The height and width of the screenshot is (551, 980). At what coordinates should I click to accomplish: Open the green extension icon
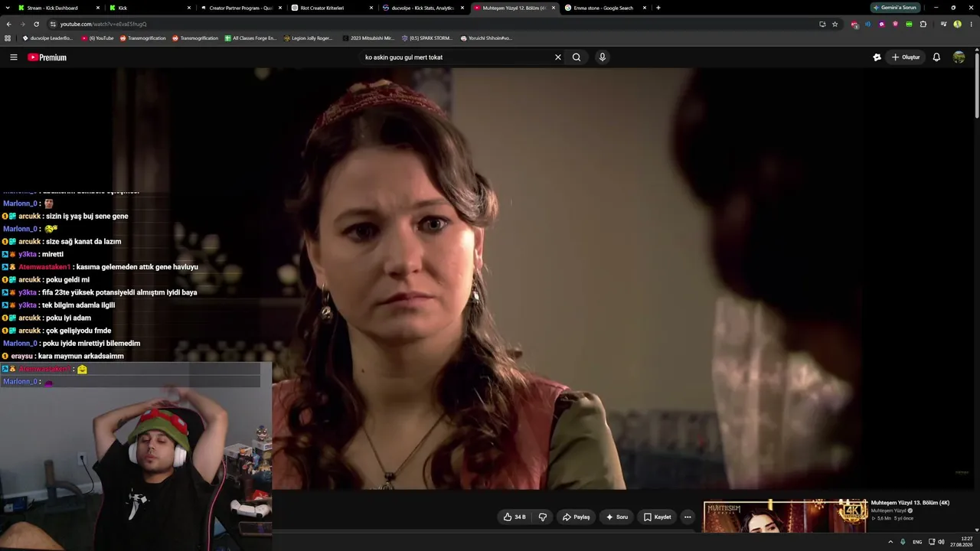point(909,24)
